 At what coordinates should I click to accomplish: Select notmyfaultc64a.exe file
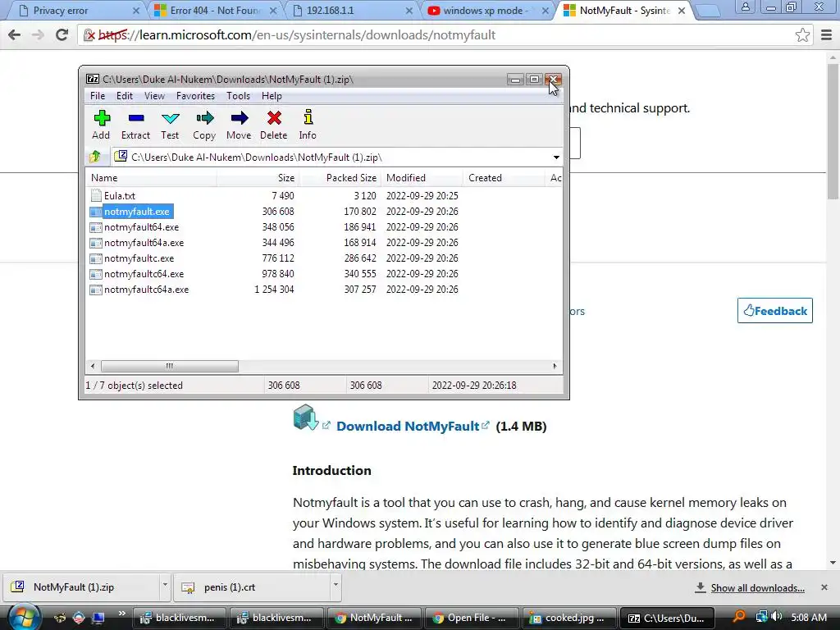pos(146,289)
